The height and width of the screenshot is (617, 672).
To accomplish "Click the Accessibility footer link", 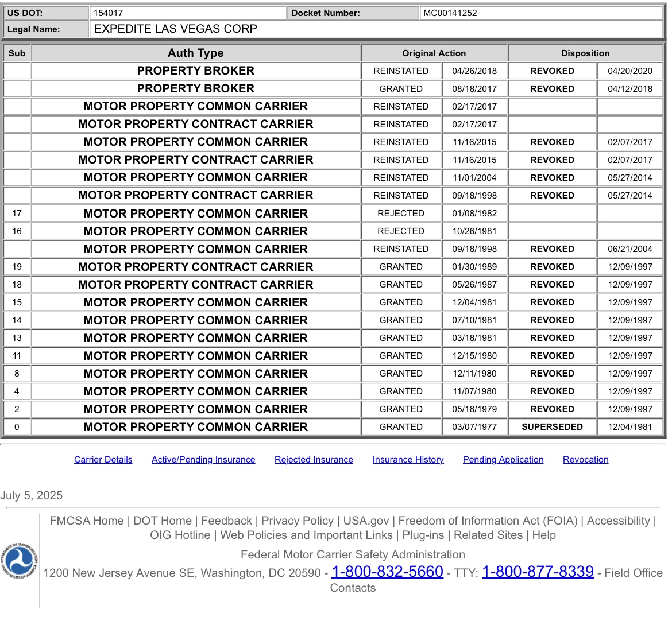I will point(619,521).
